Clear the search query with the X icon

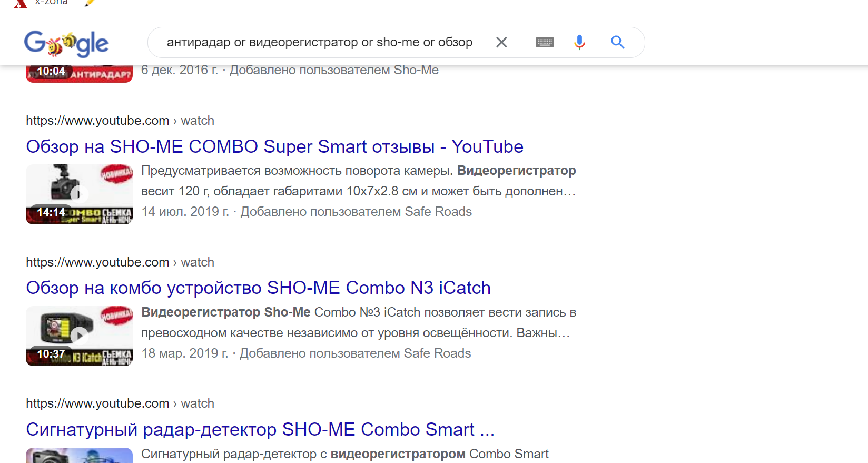(501, 42)
